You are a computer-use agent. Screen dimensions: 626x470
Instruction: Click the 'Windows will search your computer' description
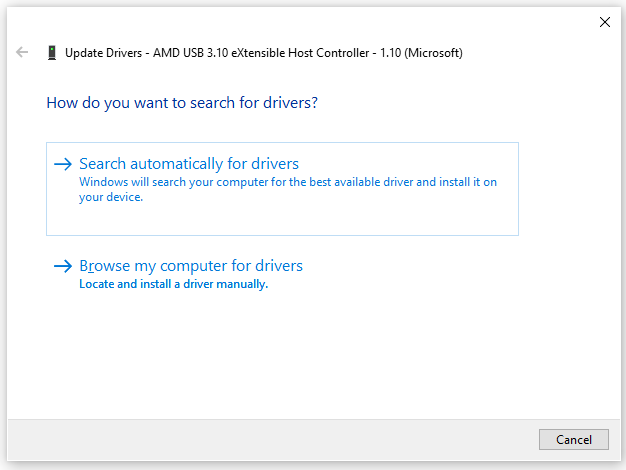tap(288, 189)
